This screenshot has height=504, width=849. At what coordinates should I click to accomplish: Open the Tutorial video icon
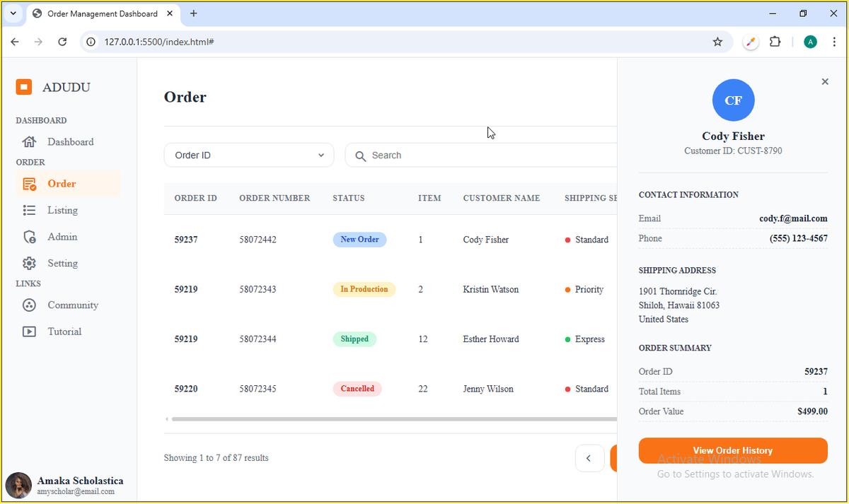tap(29, 331)
